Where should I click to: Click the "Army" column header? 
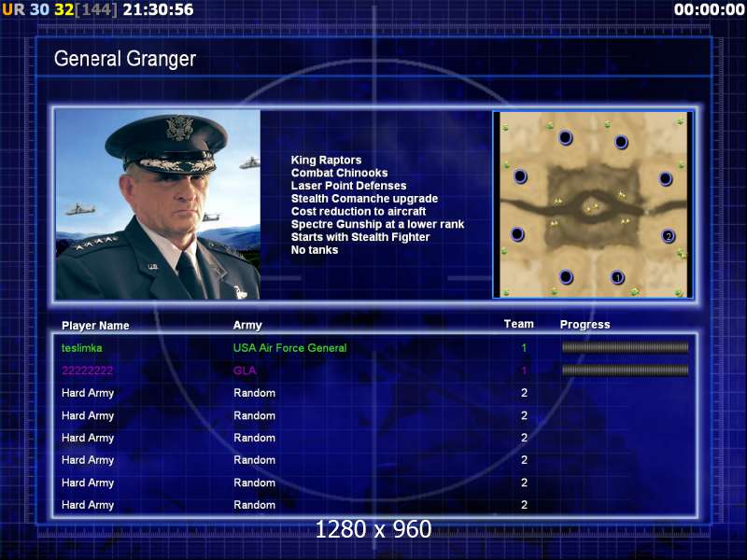pos(247,326)
